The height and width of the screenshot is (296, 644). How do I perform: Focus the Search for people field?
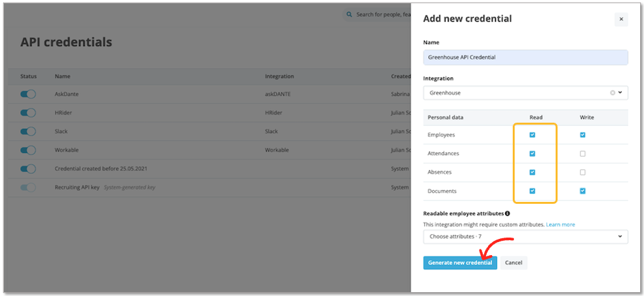point(383,14)
